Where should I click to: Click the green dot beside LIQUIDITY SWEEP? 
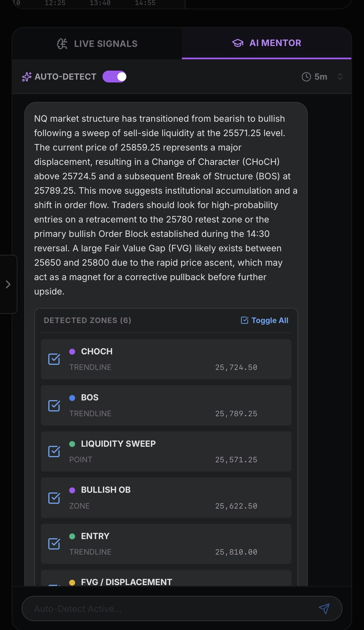coord(73,444)
